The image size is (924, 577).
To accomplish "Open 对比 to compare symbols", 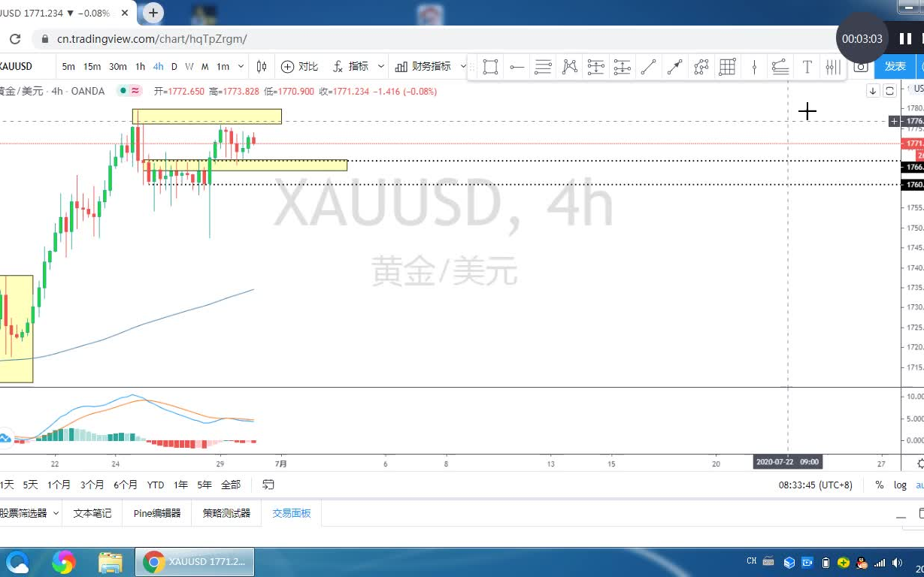I will pyautogui.click(x=299, y=67).
